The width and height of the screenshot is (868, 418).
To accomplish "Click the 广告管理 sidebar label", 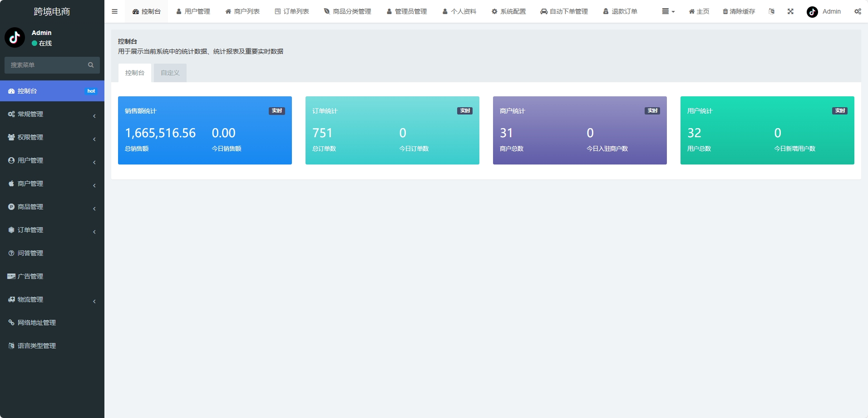I will 30,276.
